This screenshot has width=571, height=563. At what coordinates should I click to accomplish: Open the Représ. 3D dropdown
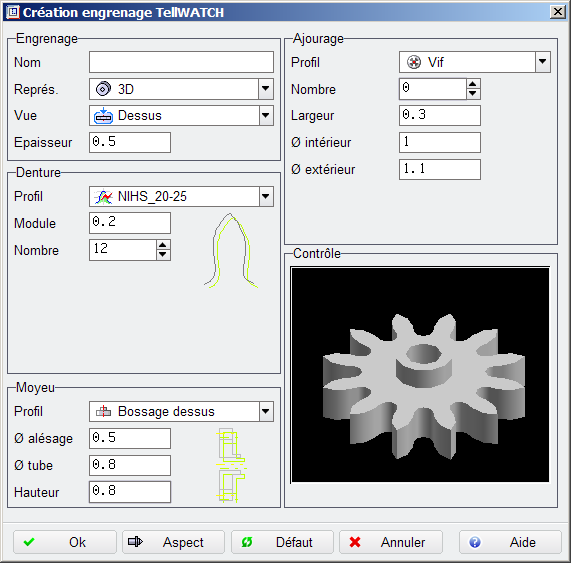point(266,89)
